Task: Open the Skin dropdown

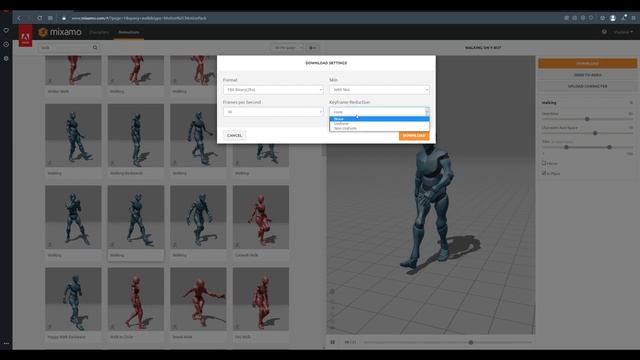Action: tap(379, 89)
